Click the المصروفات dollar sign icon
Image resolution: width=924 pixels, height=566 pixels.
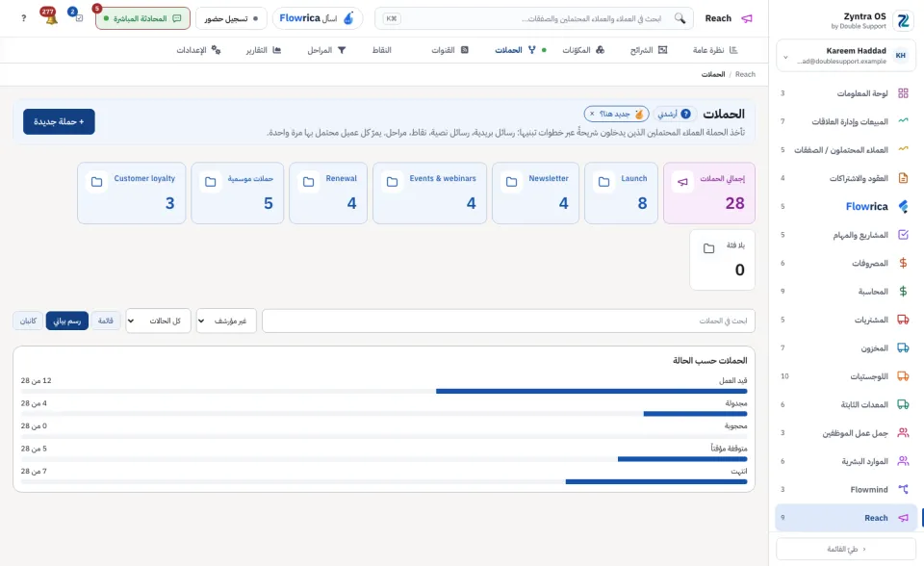903,263
